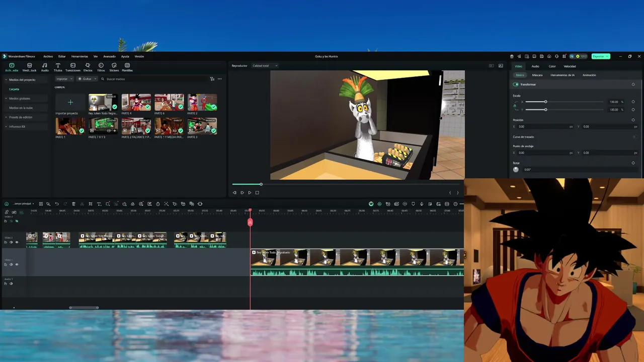Open the Archivo menu
The height and width of the screenshot is (362, 644).
[x=48, y=56]
